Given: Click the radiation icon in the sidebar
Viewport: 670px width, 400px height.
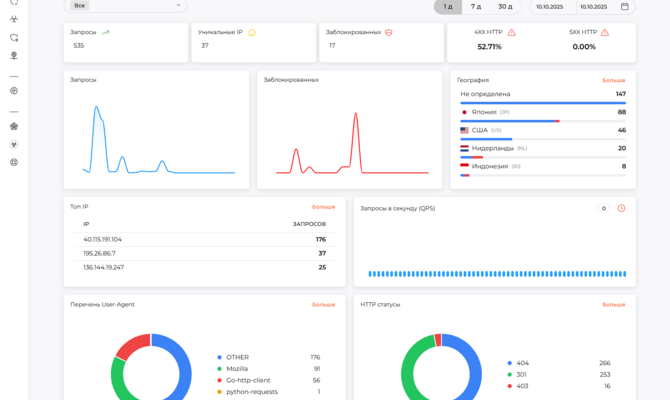Looking at the screenshot, I should coord(14,144).
